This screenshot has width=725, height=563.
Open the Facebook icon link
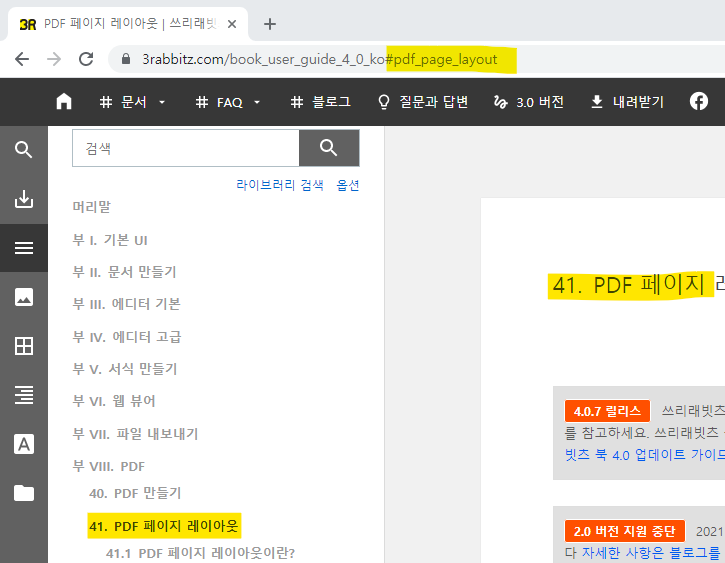[x=699, y=101]
